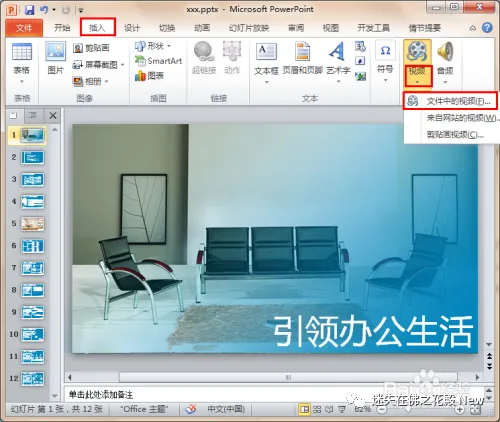The image size is (500, 422).
Task: Open the Customize Quick Access Toolbar arrow
Action: [x=81, y=11]
